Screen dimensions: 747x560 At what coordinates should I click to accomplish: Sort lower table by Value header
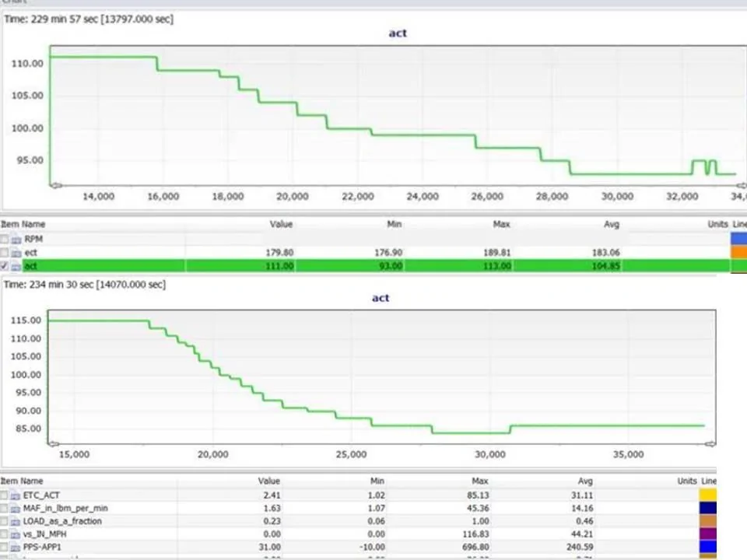(x=268, y=481)
